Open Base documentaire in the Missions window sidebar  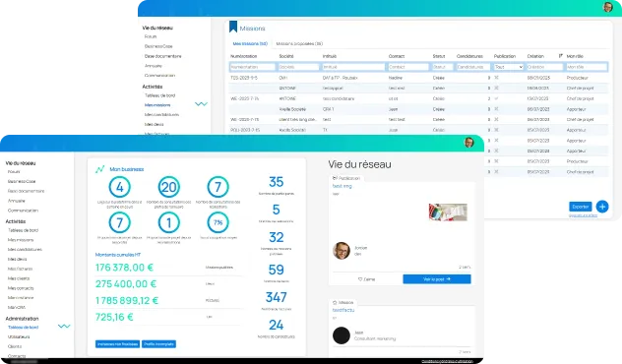[x=163, y=56]
